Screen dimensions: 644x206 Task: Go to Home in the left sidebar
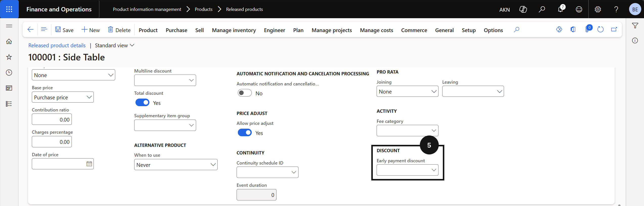pos(9,41)
